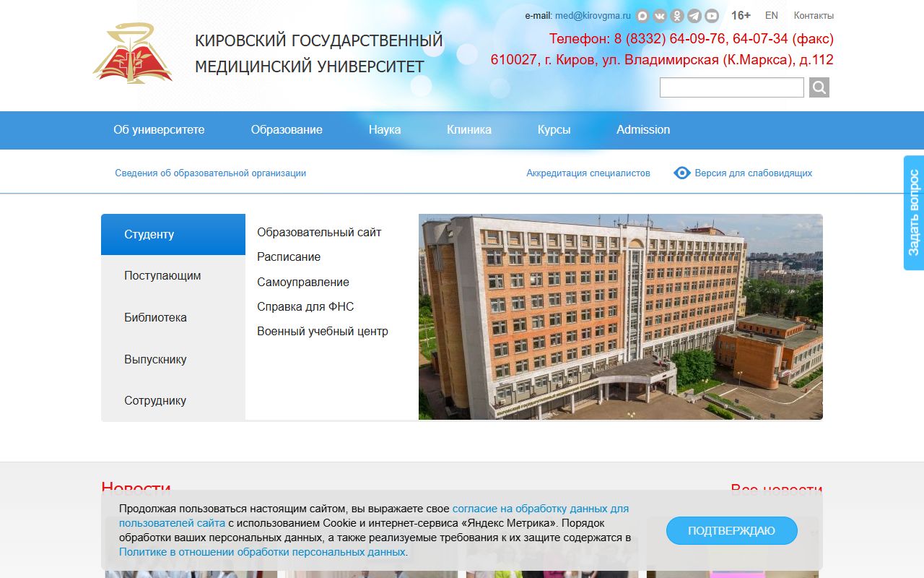Click the ПОДТВЕРЖДАЮ cookie consent button

(731, 531)
